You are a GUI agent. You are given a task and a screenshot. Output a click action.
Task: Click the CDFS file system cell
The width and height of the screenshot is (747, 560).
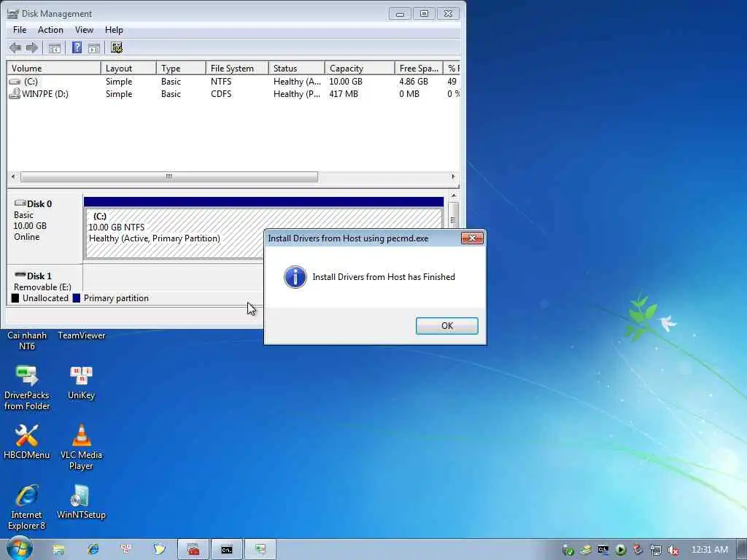pyautogui.click(x=221, y=94)
